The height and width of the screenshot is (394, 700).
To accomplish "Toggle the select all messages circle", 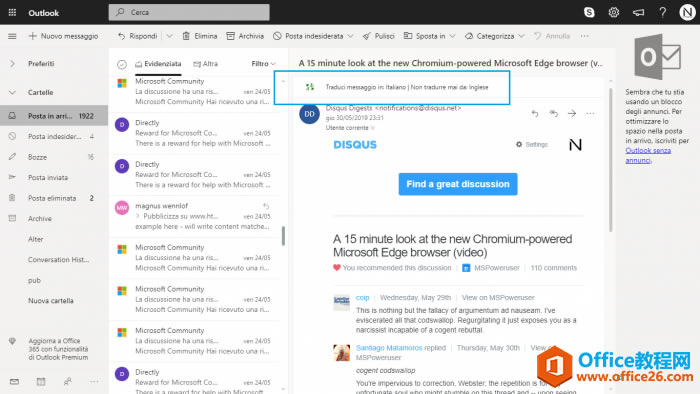I will pos(122,64).
